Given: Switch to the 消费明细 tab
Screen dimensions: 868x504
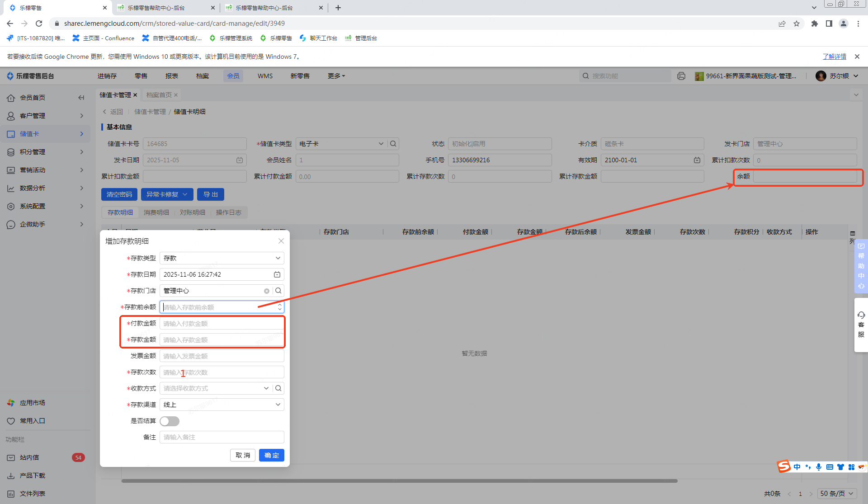Looking at the screenshot, I should [x=156, y=212].
